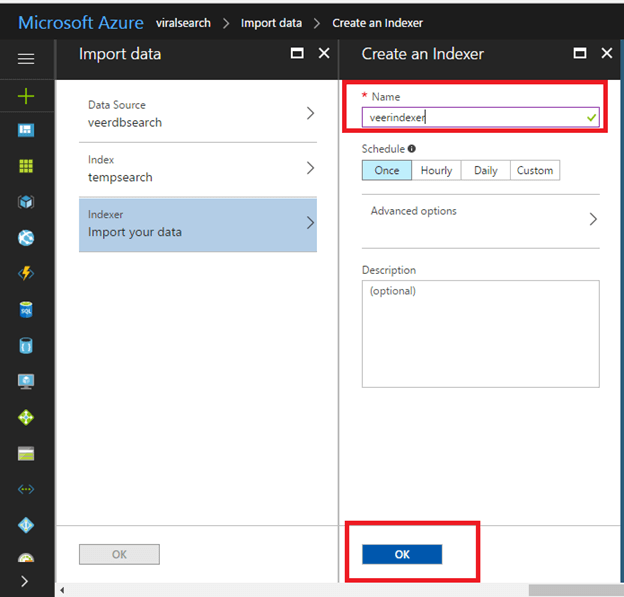
Task: Click the green plus New resource icon
Action: click(x=26, y=96)
